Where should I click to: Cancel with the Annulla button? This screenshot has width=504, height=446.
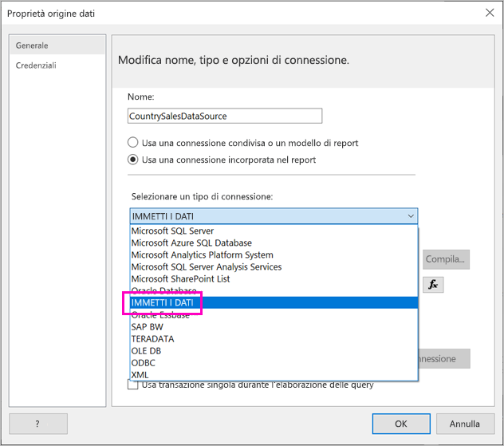point(465,424)
